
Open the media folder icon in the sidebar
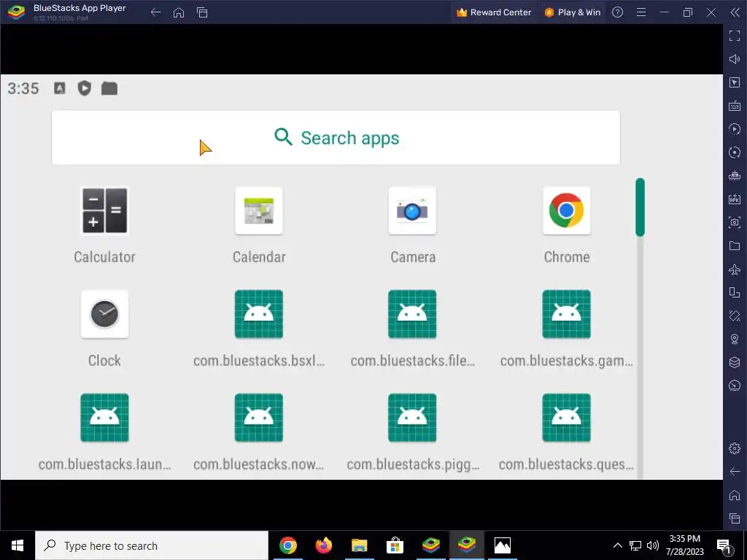735,246
